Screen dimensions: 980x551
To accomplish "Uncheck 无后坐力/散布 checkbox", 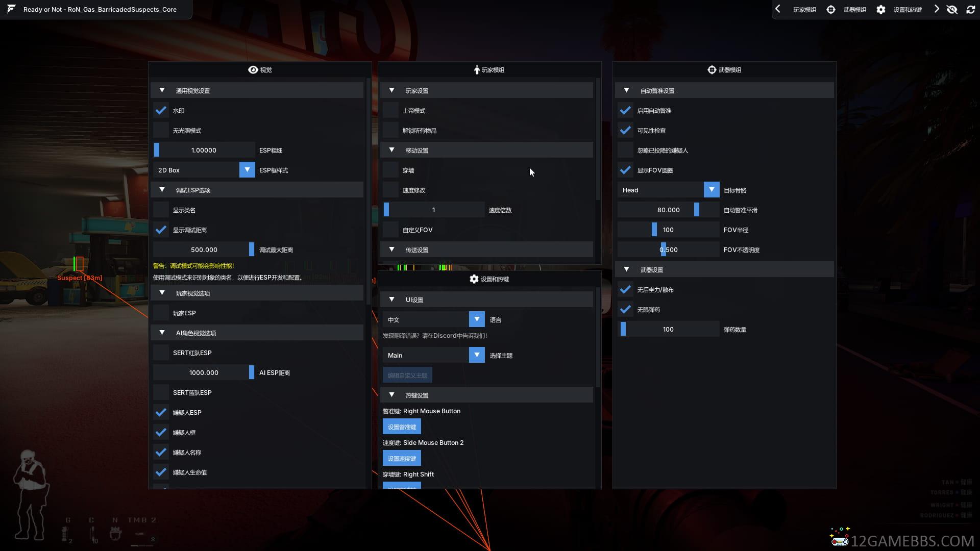I will tap(625, 289).
